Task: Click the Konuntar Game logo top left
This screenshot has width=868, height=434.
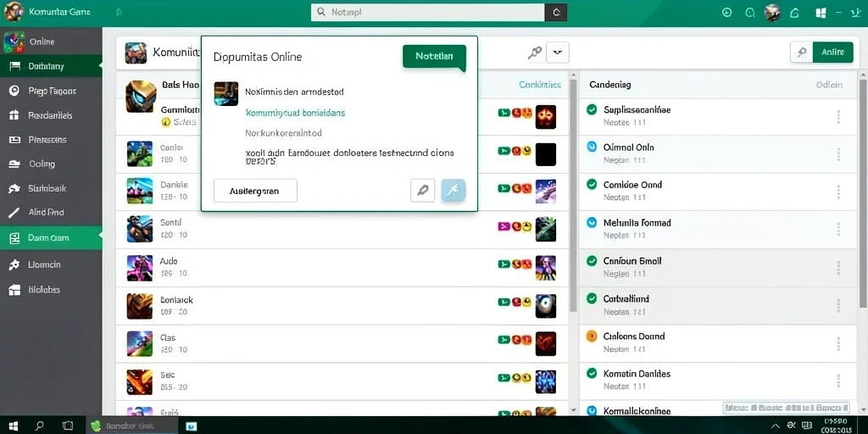Action: [14, 12]
